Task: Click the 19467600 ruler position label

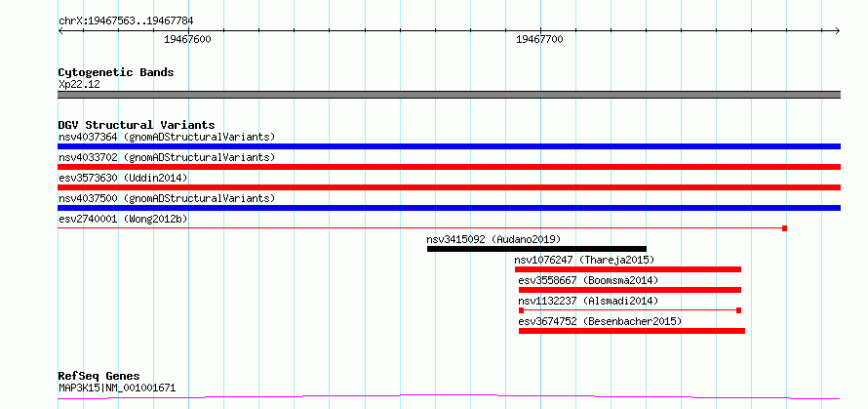Action: click(187, 39)
